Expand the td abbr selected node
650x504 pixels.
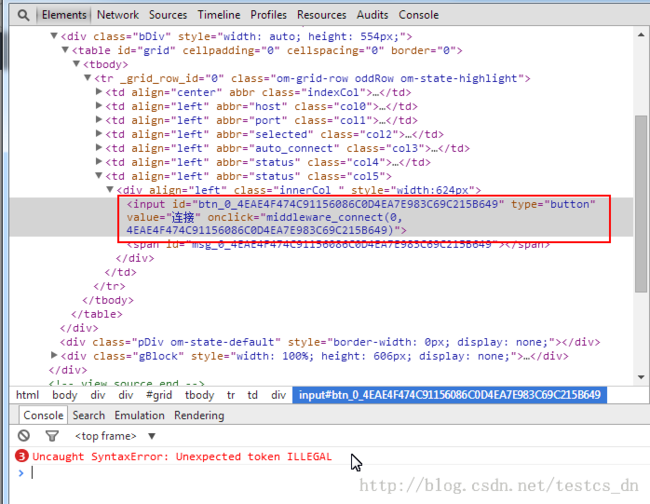click(x=99, y=134)
